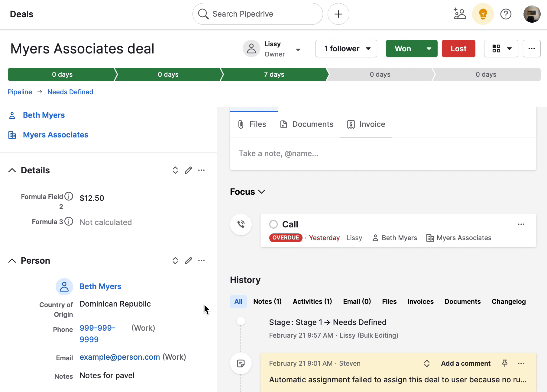Select the Files history filter
Image resolution: width=547 pixels, height=392 pixels.
(x=389, y=301)
